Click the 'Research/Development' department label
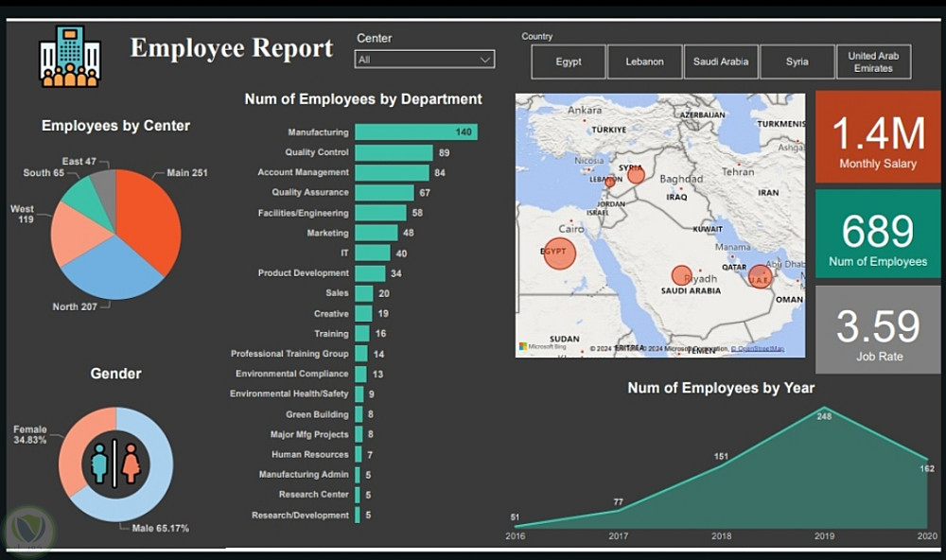Image resolution: width=946 pixels, height=560 pixels. [301, 516]
